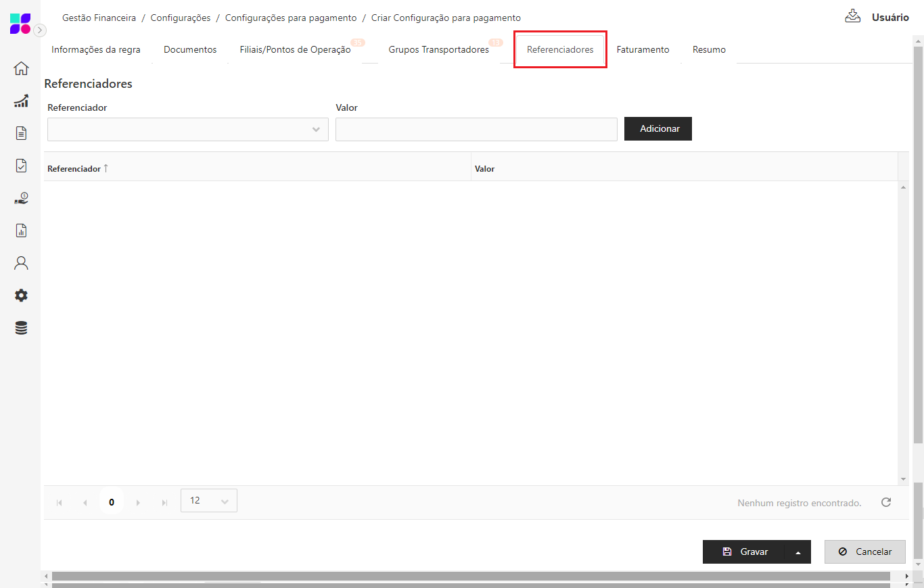Viewport: 924px width, 588px height.
Task: Click the Adicionar button
Action: click(x=657, y=129)
